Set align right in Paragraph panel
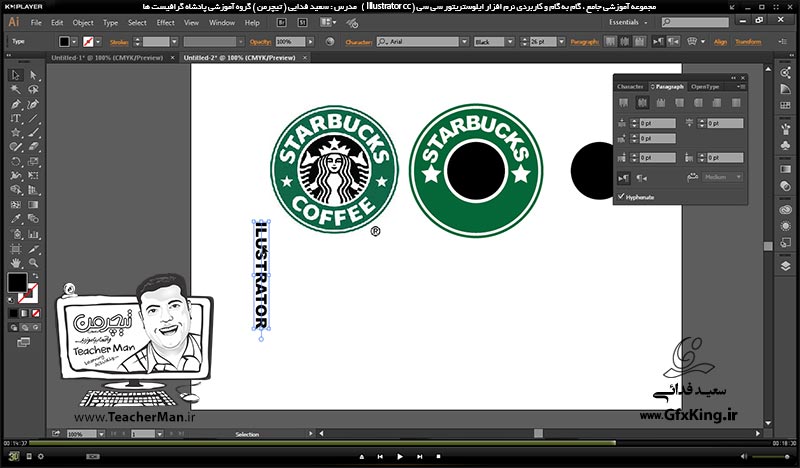The height and width of the screenshot is (468, 800). [x=661, y=103]
